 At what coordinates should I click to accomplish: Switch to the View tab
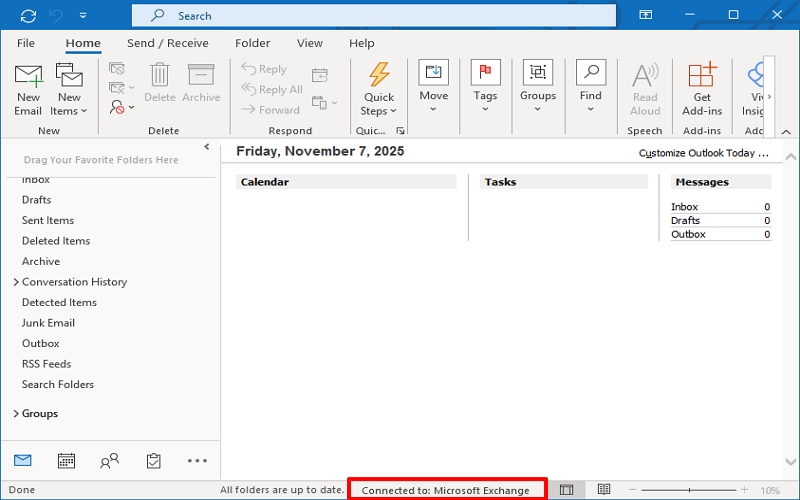pyautogui.click(x=310, y=43)
